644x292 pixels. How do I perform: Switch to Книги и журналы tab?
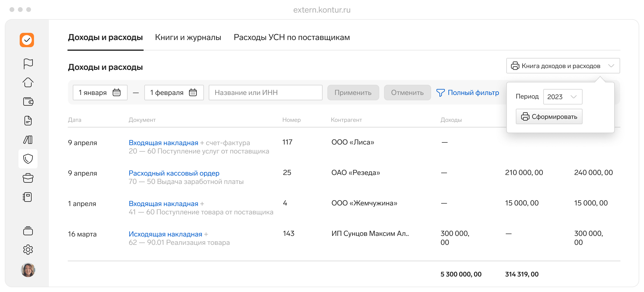188,38
